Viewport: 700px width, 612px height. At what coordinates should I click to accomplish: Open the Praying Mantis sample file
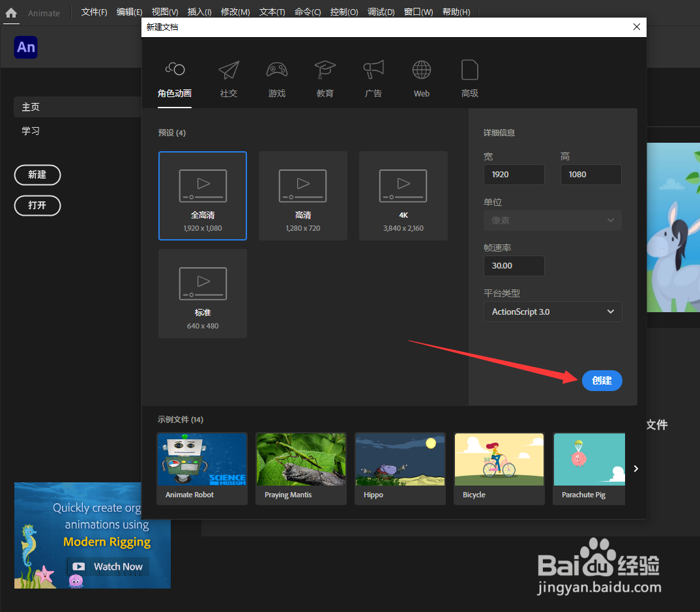coord(301,469)
